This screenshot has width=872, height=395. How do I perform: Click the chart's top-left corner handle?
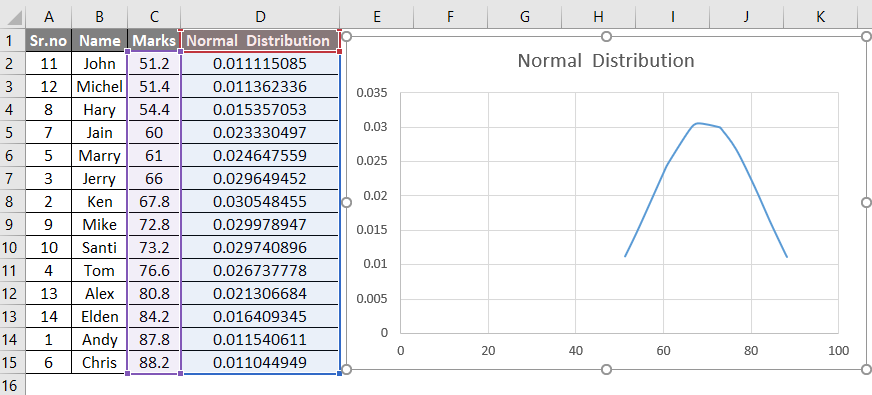pos(346,36)
